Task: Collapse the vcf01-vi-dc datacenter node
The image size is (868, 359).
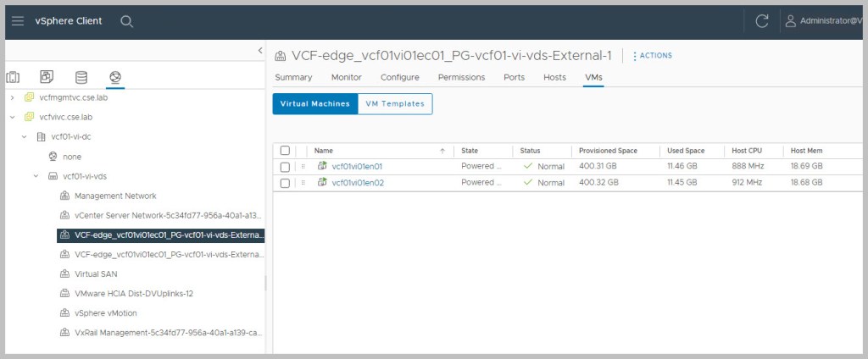Action: (24, 136)
